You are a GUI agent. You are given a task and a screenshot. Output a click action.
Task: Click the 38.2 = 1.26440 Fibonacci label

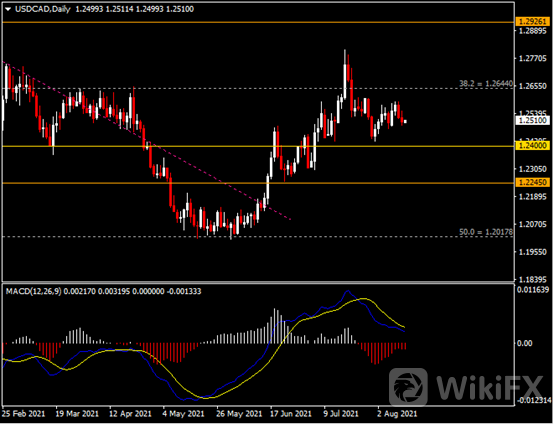coord(486,84)
